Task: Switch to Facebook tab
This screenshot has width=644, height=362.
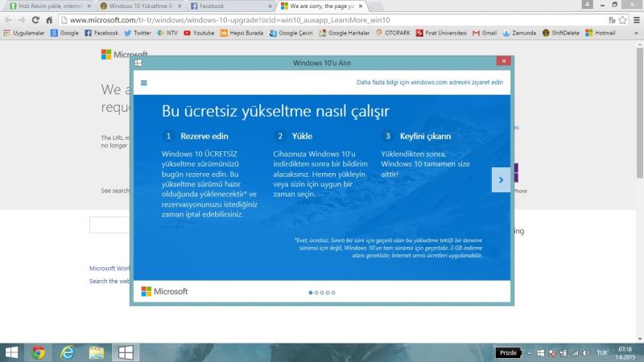Action: 230,6
